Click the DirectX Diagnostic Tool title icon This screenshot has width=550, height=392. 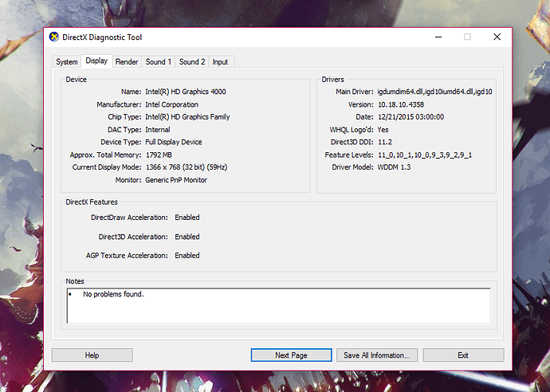54,37
